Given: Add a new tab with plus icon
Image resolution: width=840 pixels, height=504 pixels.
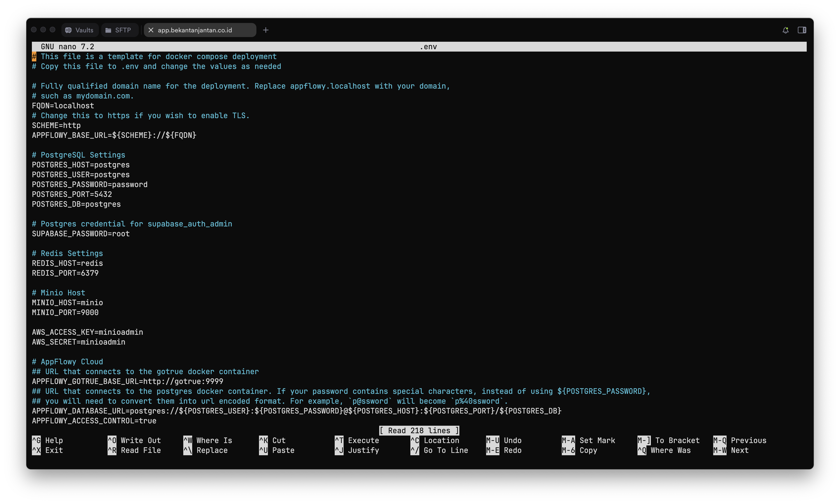Looking at the screenshot, I should pyautogui.click(x=266, y=30).
